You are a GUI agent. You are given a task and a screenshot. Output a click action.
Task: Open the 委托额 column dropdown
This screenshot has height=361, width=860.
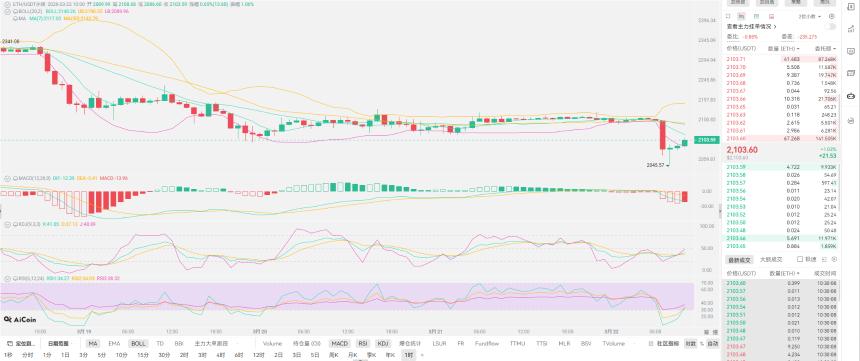pyautogui.click(x=825, y=48)
